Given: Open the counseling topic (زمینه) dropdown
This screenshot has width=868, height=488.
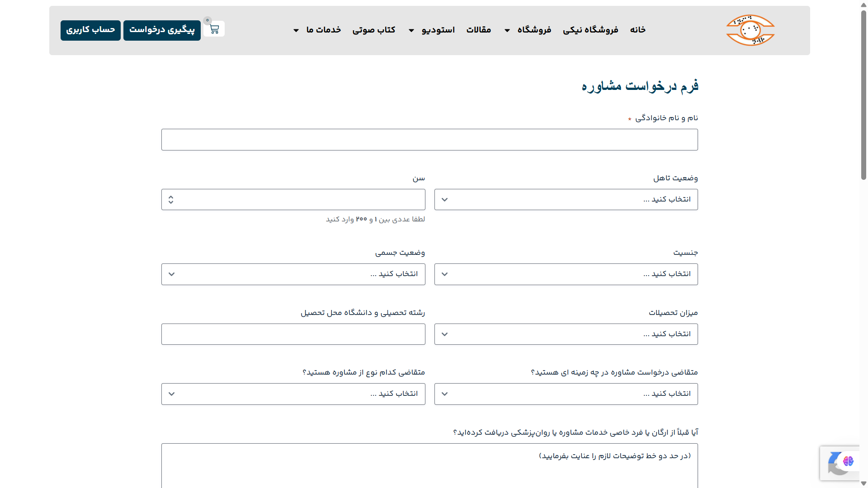Looking at the screenshot, I should (x=566, y=394).
